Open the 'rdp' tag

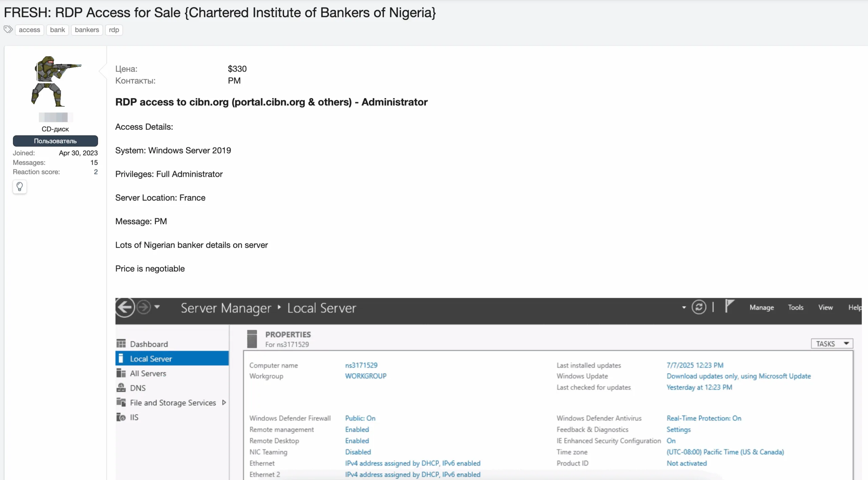click(x=114, y=30)
